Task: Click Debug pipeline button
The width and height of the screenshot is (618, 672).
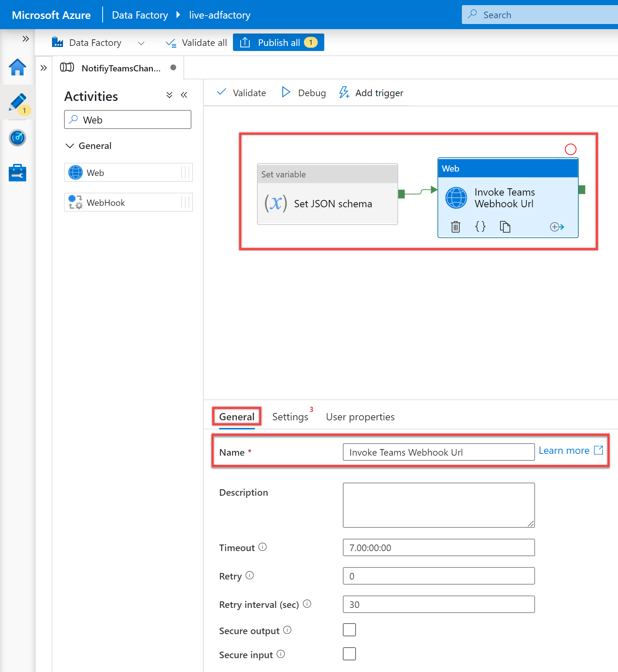Action: coord(304,93)
